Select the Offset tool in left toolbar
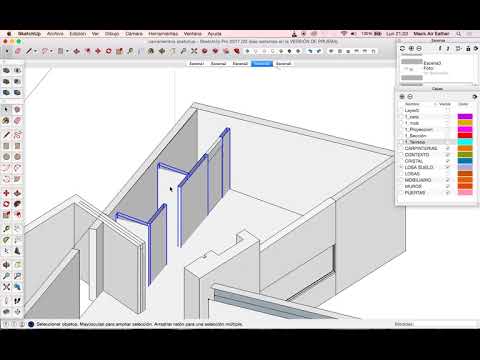Viewport: 480px width, 360px height. [x=17, y=215]
